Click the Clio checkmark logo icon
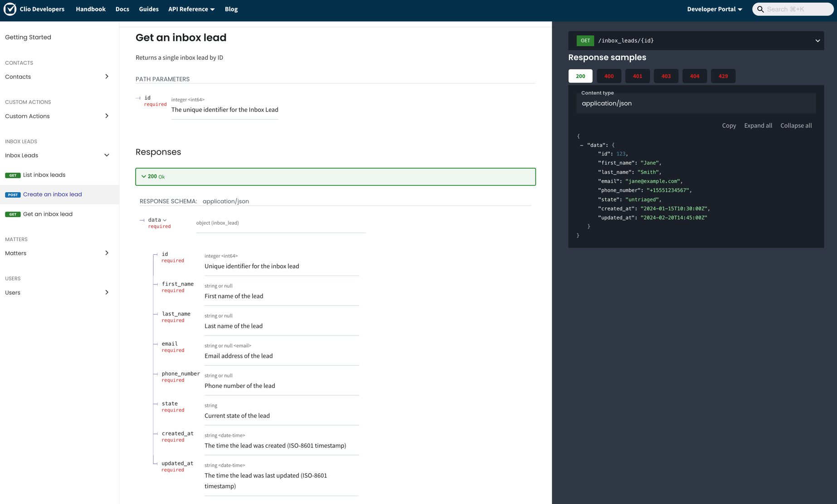 coord(10,9)
